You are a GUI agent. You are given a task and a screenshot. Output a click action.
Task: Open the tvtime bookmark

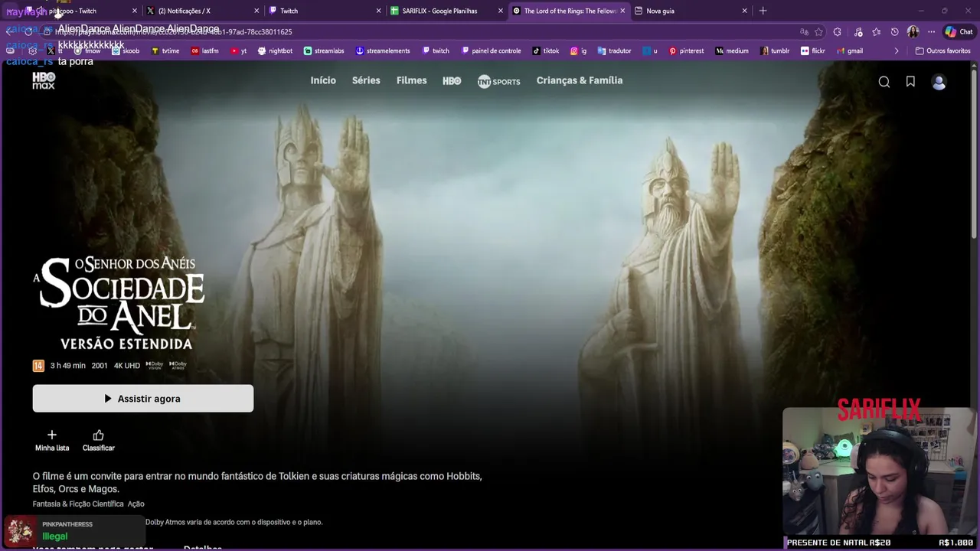[x=165, y=51]
